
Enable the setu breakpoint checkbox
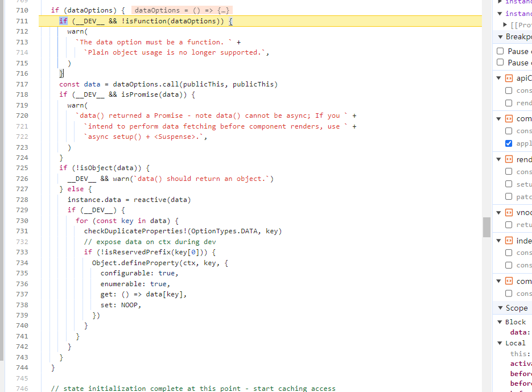click(x=509, y=184)
